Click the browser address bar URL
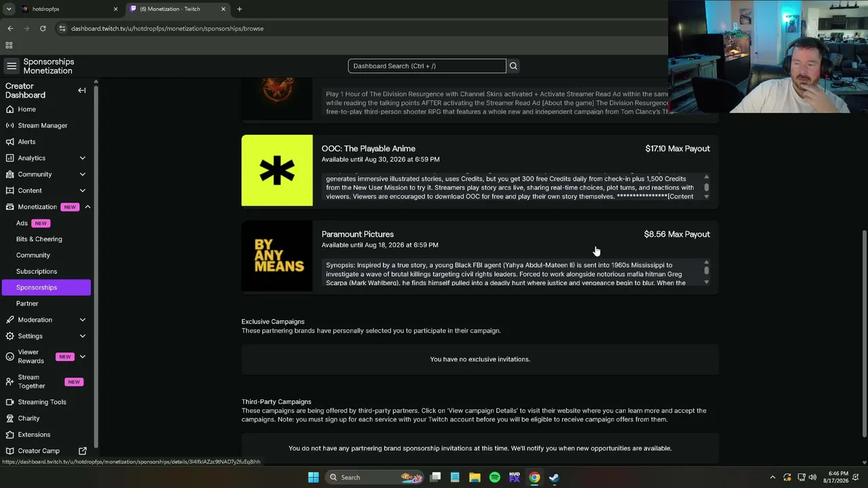Screen dimensions: 868x488 (x=167, y=28)
